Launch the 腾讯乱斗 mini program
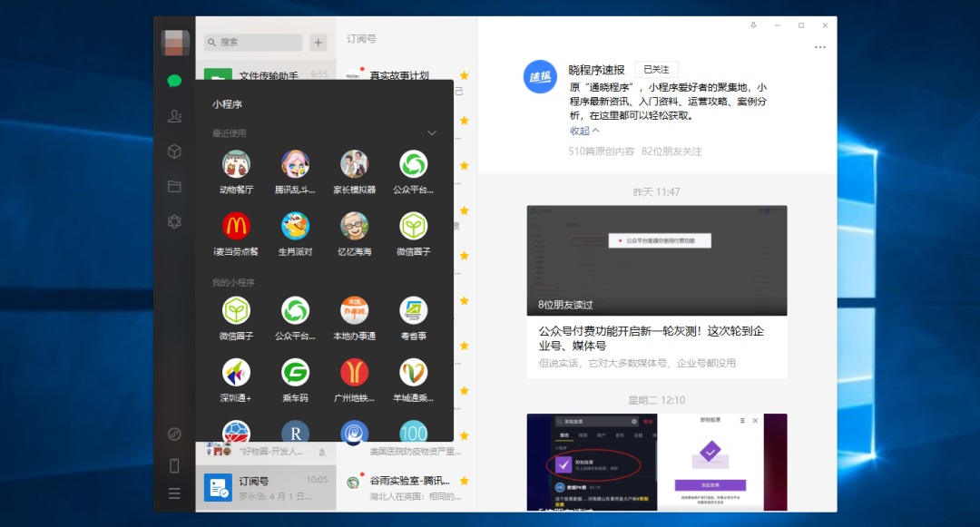The image size is (980, 527). pyautogui.click(x=295, y=165)
